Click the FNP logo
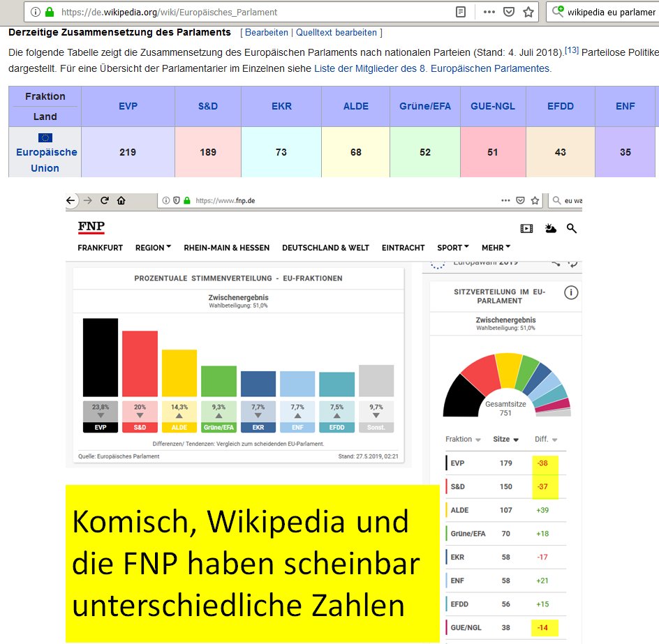Image resolution: width=659 pixels, height=644 pixels. tap(91, 227)
